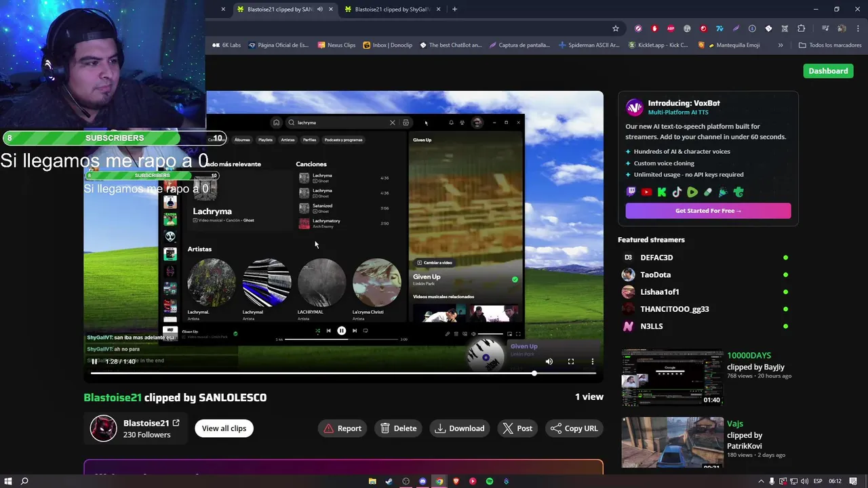Open the player's three-dot options menu
The height and width of the screenshot is (488, 868).
click(592, 361)
